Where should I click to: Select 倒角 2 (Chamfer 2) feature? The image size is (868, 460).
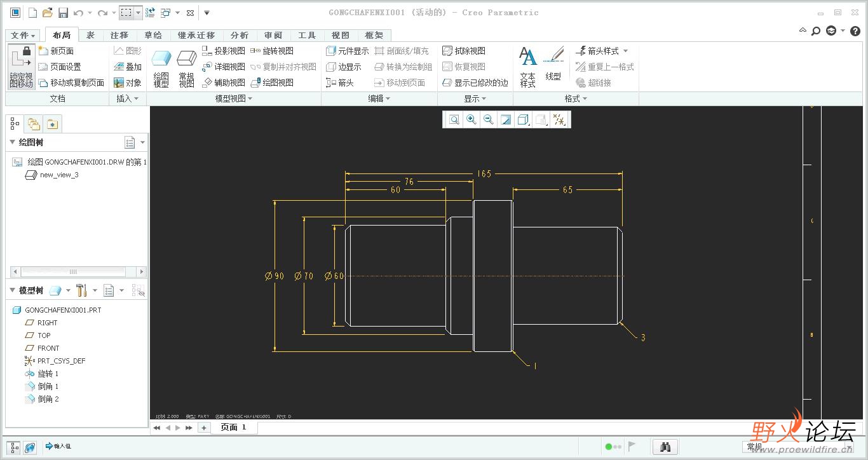(48, 399)
